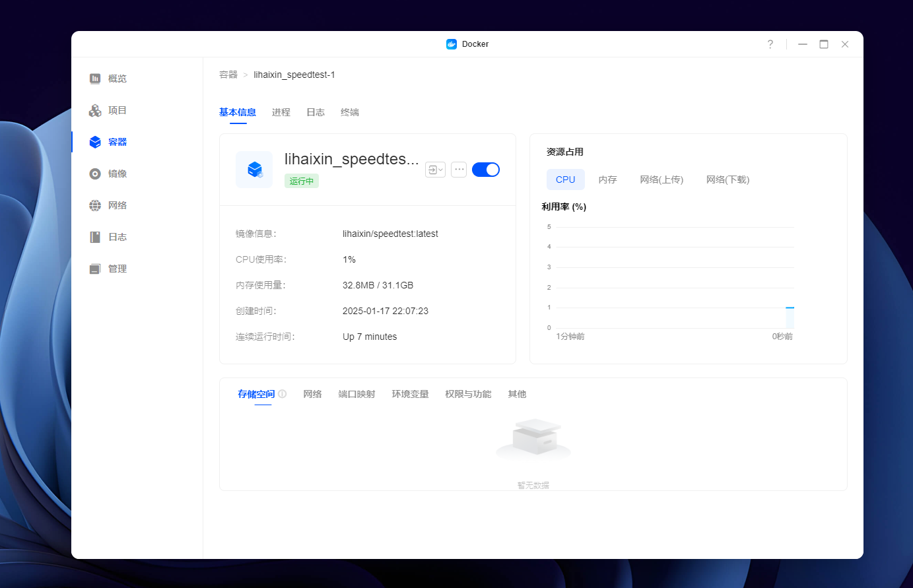Viewport: 913px width, 588px height.
Task: Select the 基本信息 basic info tab
Action: tap(238, 112)
